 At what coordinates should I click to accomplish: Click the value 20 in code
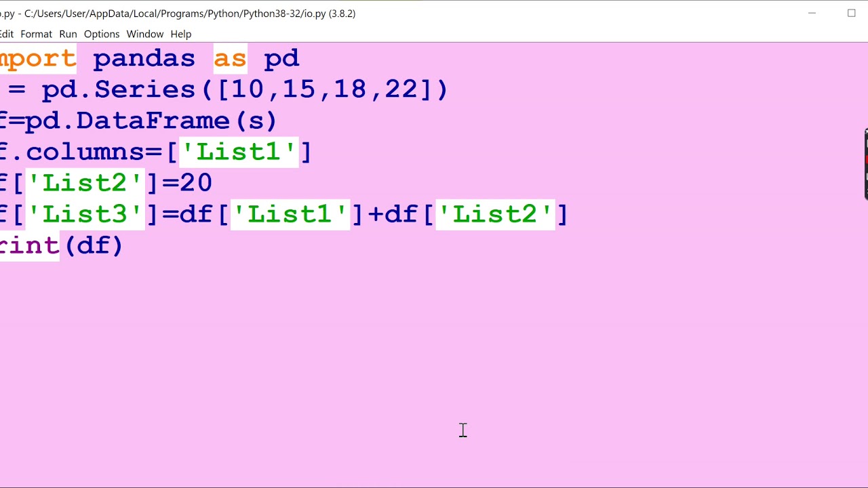[x=196, y=183]
